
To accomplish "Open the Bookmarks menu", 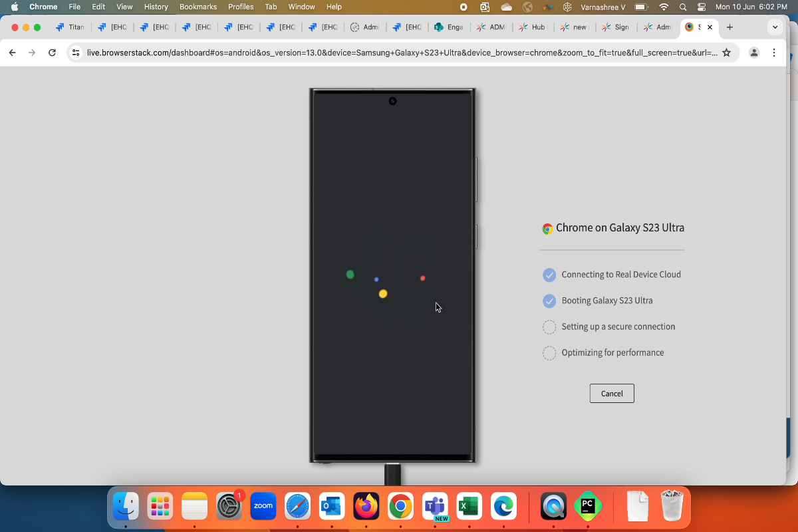I will click(198, 7).
